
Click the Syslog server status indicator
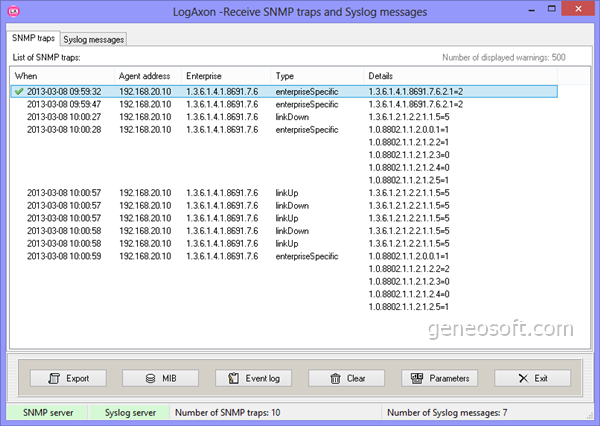click(130, 413)
